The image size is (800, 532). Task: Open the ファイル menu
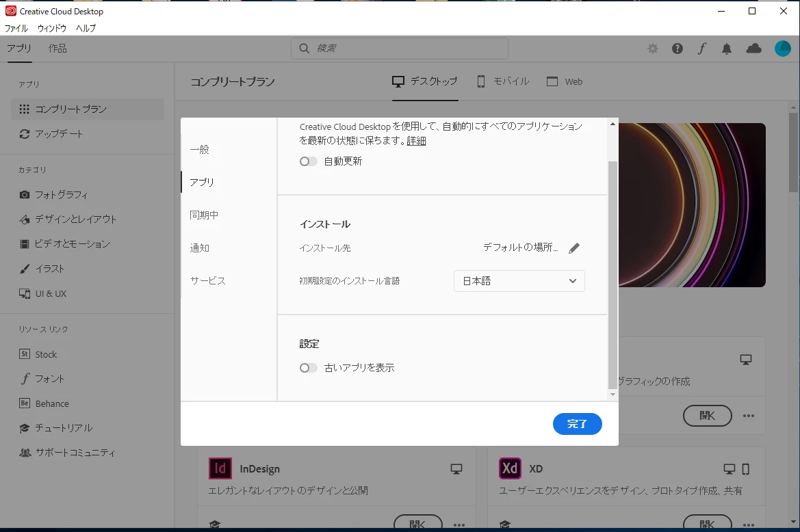click(x=16, y=28)
